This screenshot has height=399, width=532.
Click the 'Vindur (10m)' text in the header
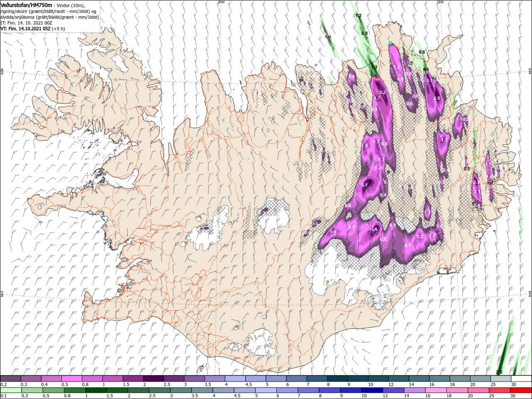click(70, 5)
